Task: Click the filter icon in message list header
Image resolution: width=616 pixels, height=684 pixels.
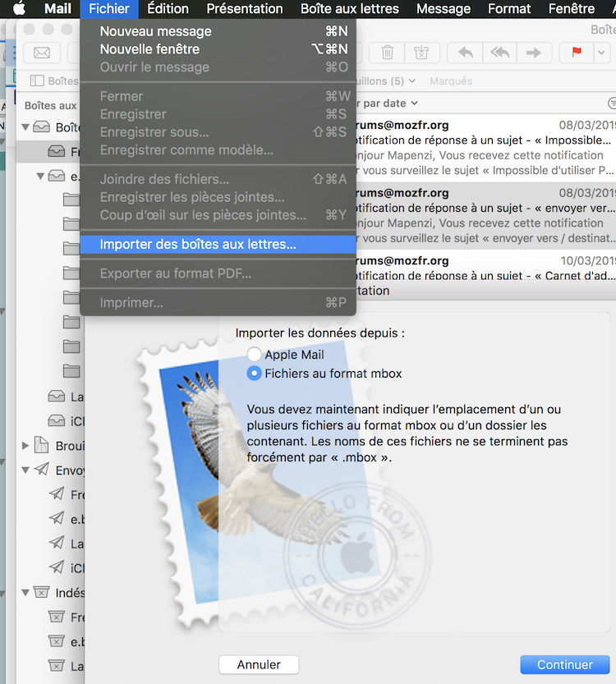Action: click(x=612, y=103)
